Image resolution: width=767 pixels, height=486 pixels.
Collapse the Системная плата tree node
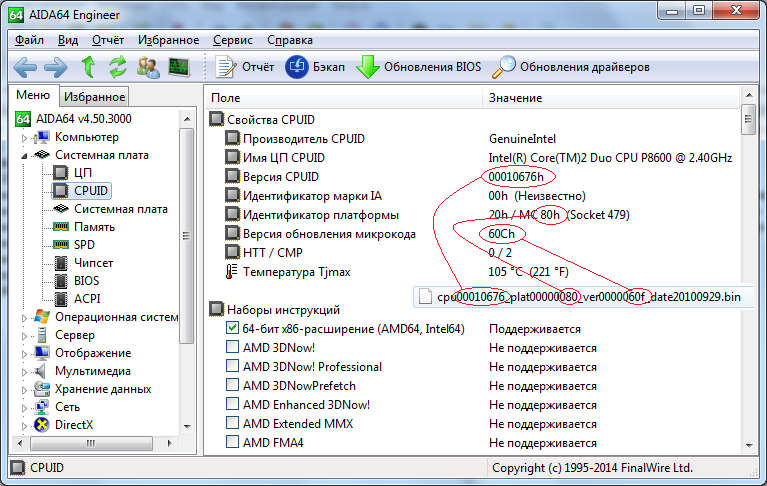(x=24, y=156)
